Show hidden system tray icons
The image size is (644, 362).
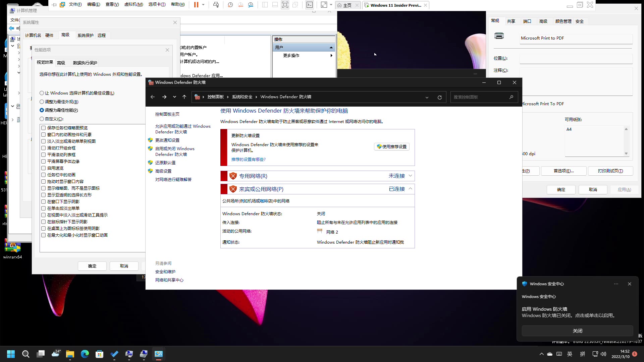[541, 354]
